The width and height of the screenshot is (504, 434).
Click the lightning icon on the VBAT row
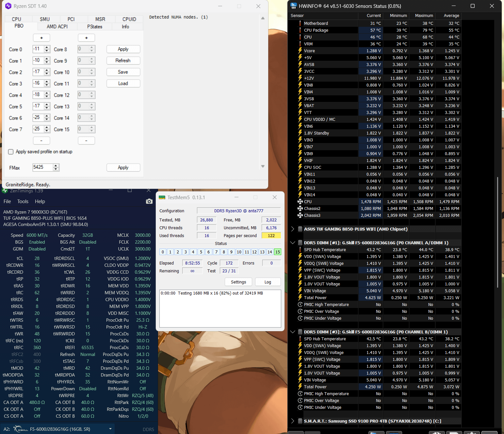(300, 105)
